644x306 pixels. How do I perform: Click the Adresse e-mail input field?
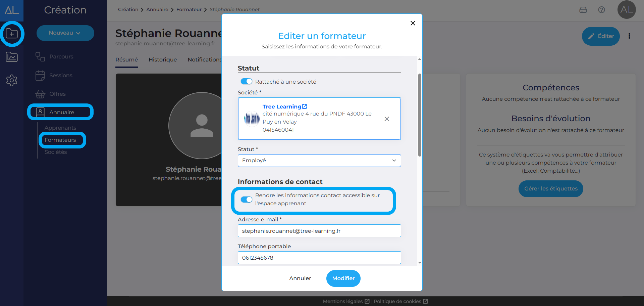(x=319, y=231)
